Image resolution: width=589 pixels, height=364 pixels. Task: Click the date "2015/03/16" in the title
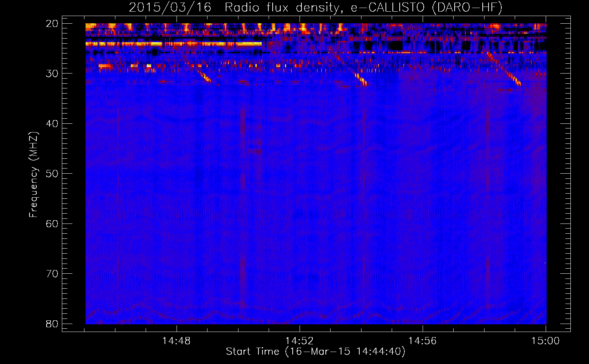coord(170,8)
